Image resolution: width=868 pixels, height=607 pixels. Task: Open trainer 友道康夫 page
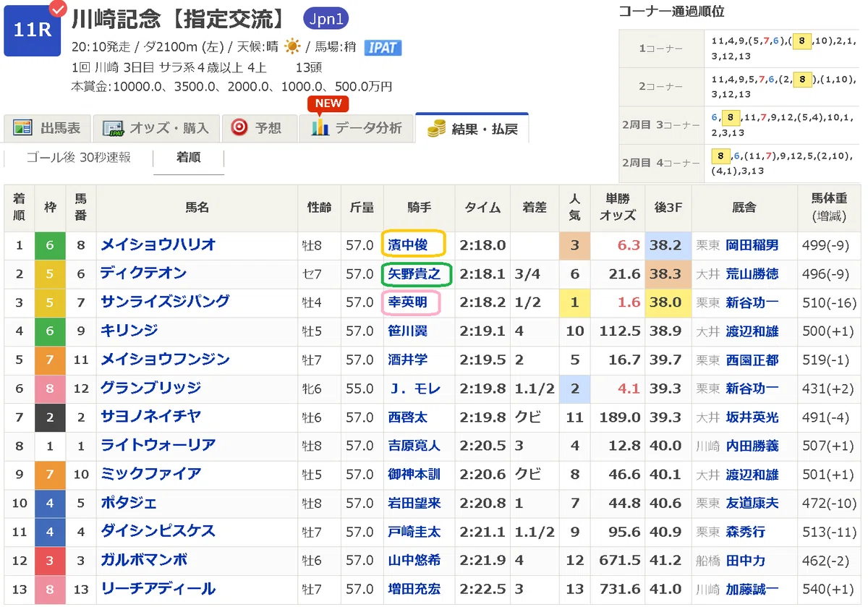coord(752,504)
